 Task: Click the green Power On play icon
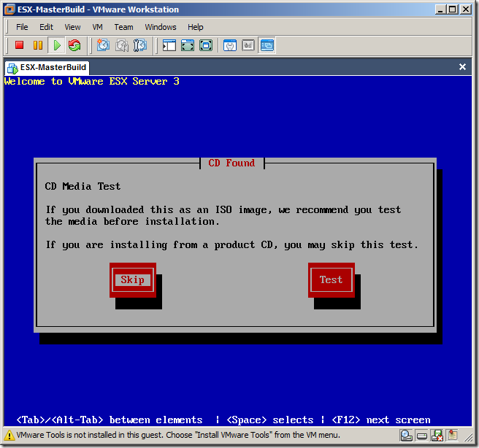tap(57, 45)
